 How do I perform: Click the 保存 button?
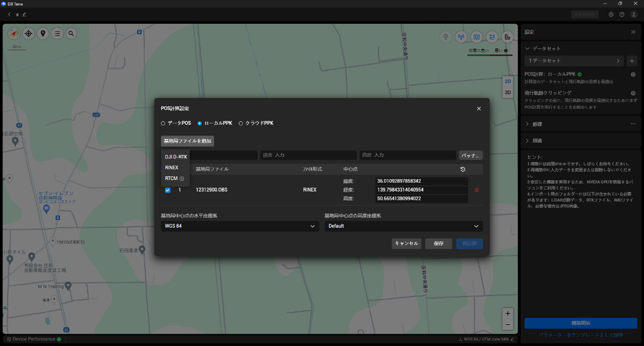[x=438, y=244]
